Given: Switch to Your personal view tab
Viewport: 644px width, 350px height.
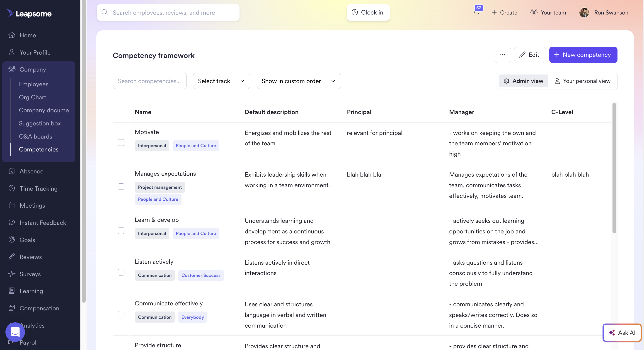Looking at the screenshot, I should tap(583, 81).
